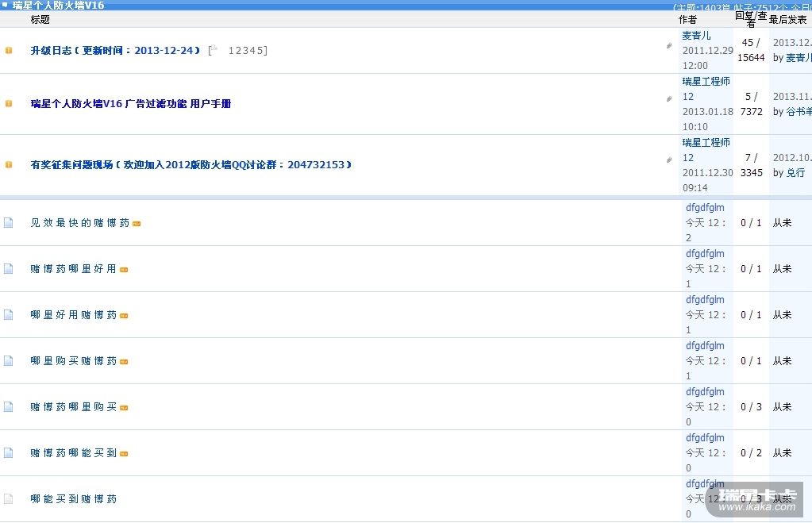Image resolution: width=812 pixels, height=523 pixels.
Task: Open author dfgdfglm of 哪里购买赌博药
Action: coord(705,346)
